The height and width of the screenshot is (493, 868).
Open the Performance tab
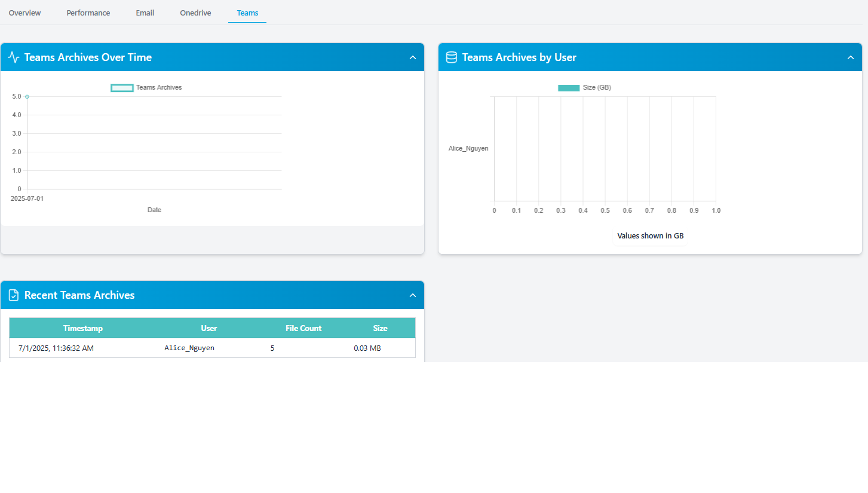[x=88, y=13]
